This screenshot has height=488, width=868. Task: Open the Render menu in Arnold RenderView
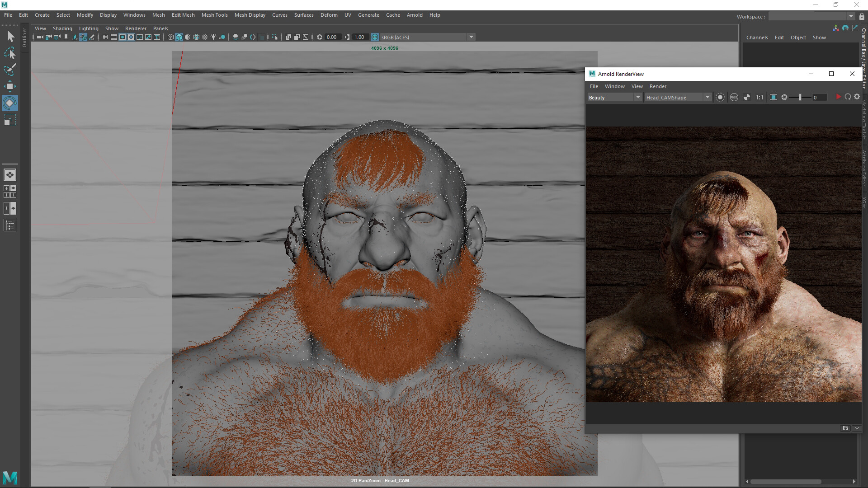658,86
